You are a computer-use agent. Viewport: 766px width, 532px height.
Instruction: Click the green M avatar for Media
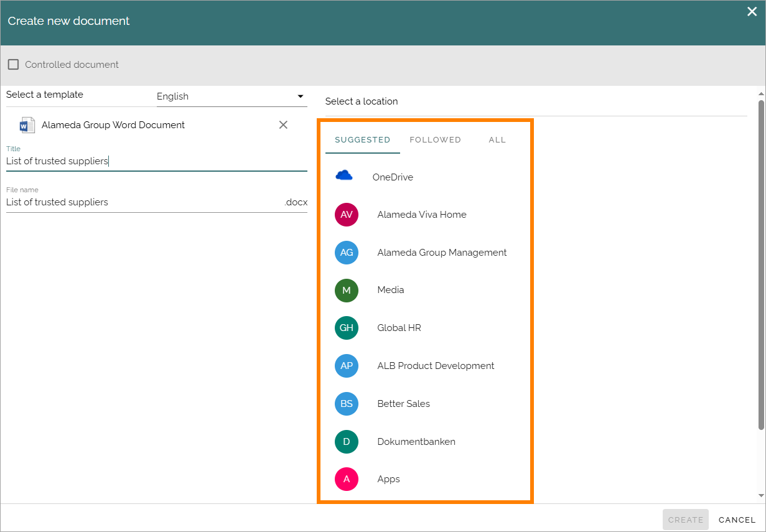347,290
